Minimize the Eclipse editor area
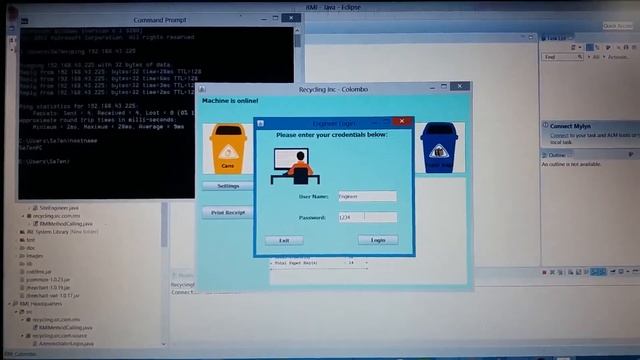 tap(523, 37)
